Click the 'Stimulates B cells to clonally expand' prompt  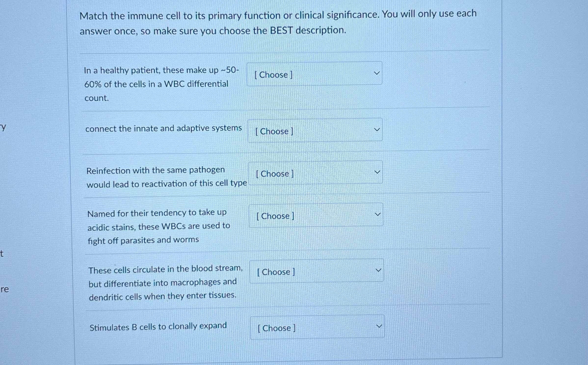click(158, 327)
